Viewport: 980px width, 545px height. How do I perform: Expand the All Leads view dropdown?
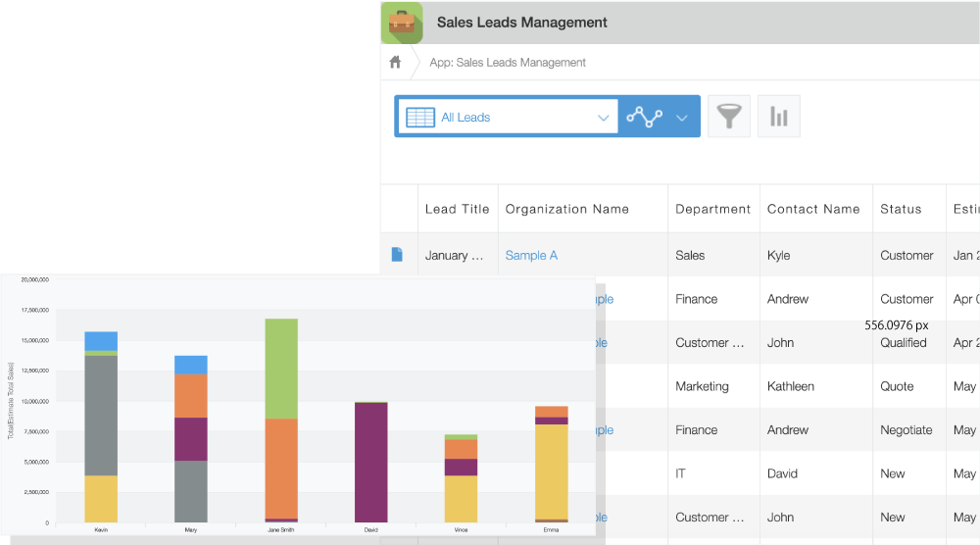(603, 118)
